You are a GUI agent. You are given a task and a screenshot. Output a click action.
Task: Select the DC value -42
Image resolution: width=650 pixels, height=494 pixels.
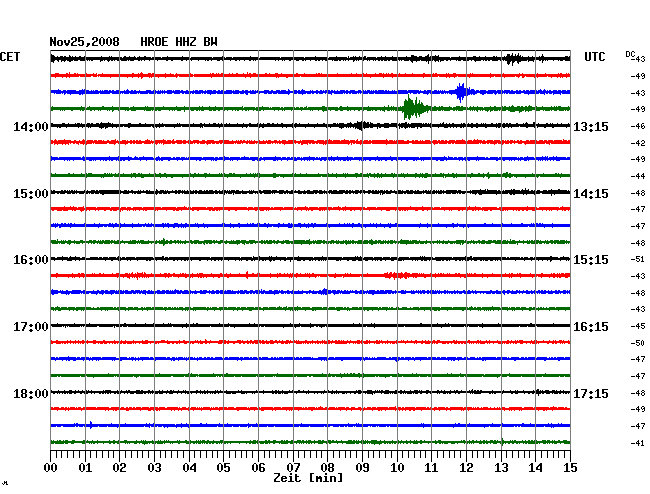(638, 143)
